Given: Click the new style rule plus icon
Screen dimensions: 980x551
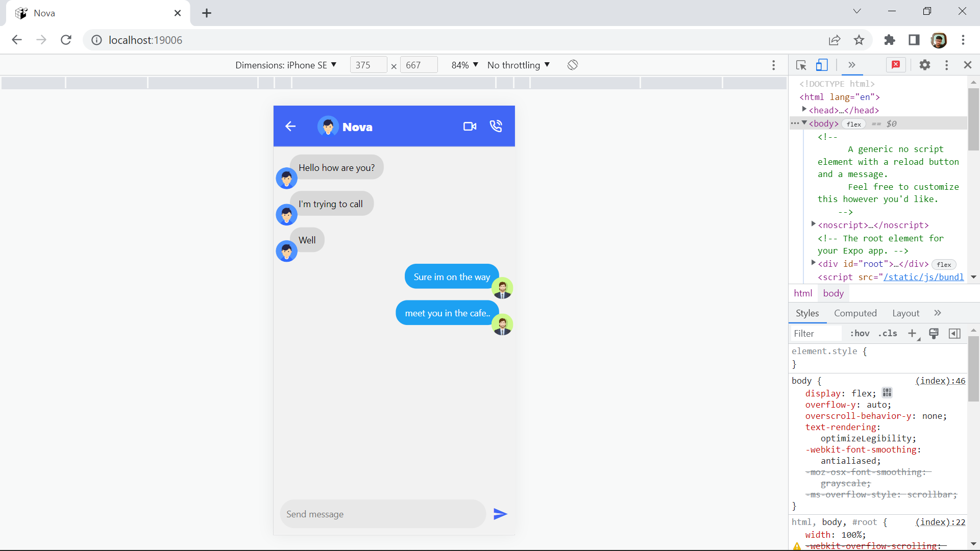Looking at the screenshot, I should pos(912,333).
